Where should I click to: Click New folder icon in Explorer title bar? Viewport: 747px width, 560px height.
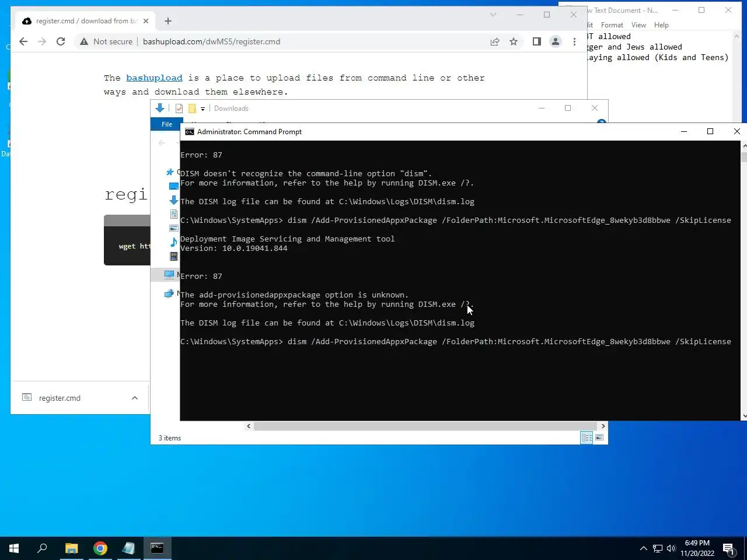(x=192, y=108)
